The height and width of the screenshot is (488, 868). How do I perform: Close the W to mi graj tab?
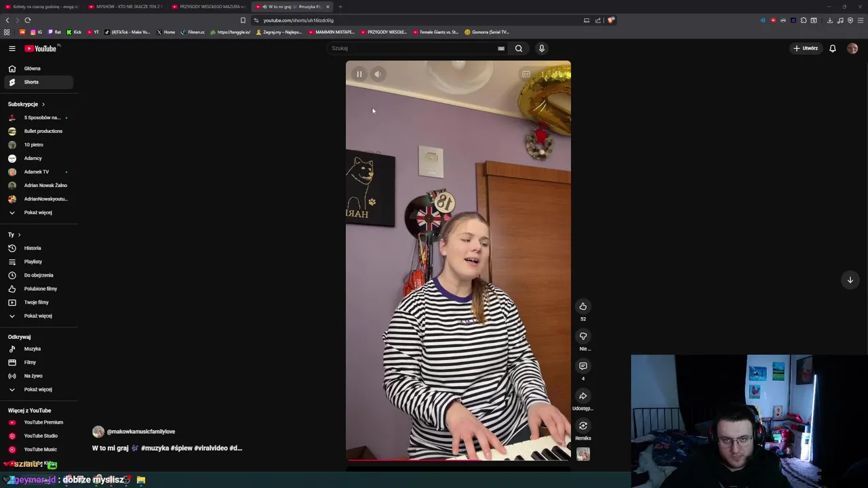328,7
